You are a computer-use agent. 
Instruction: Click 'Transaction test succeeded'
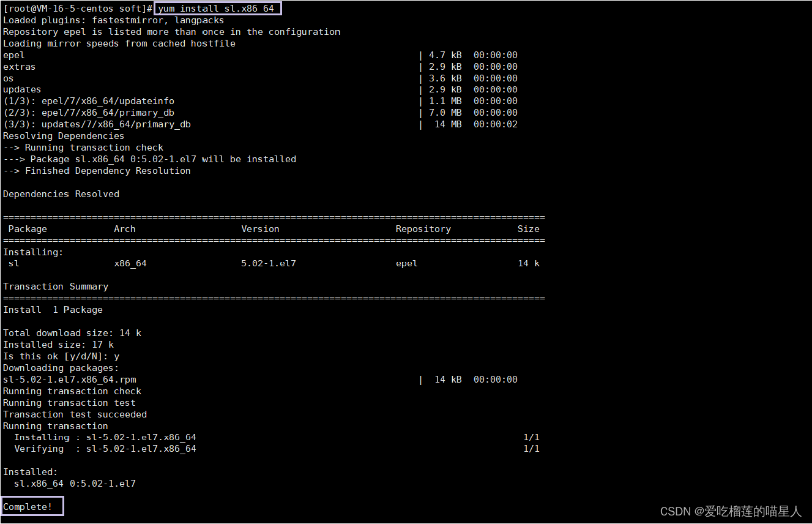75,414
